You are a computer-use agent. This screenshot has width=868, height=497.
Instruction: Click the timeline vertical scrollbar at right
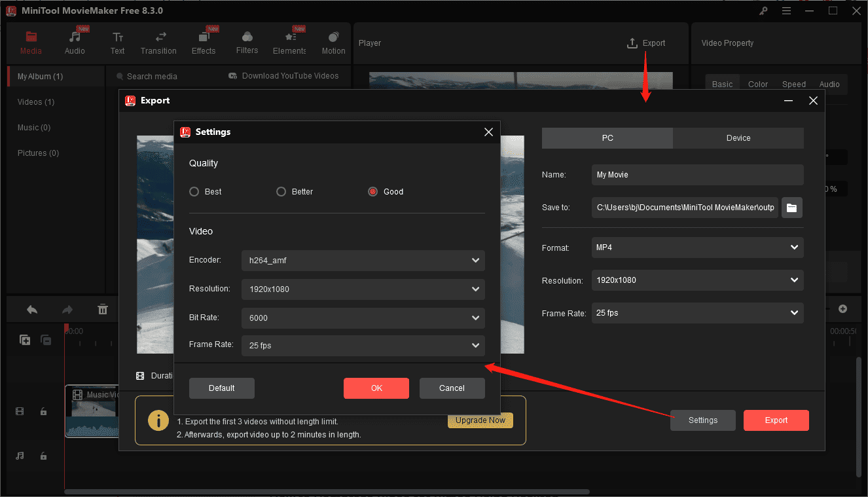click(859, 416)
